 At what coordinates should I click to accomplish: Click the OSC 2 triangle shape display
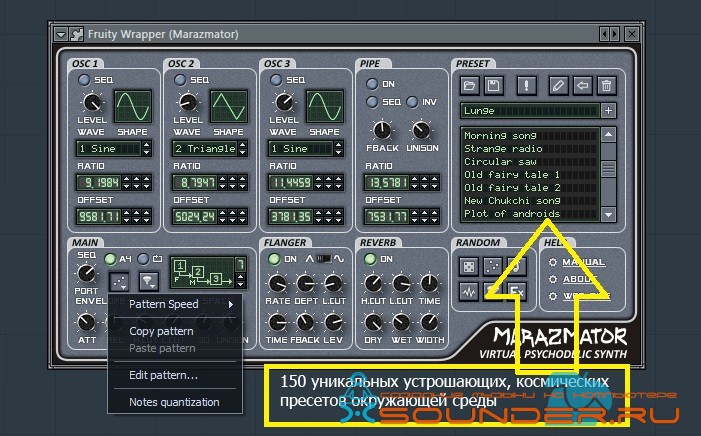(x=229, y=106)
